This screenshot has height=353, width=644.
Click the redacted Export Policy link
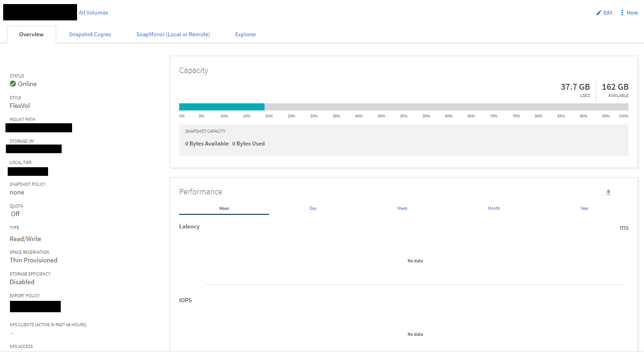(35, 307)
